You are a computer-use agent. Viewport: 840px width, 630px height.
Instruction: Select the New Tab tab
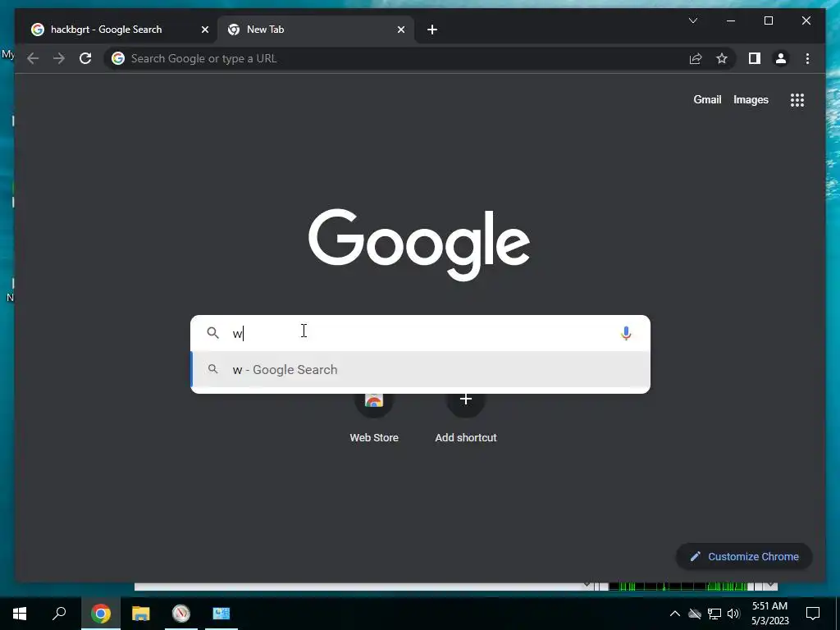(x=315, y=30)
